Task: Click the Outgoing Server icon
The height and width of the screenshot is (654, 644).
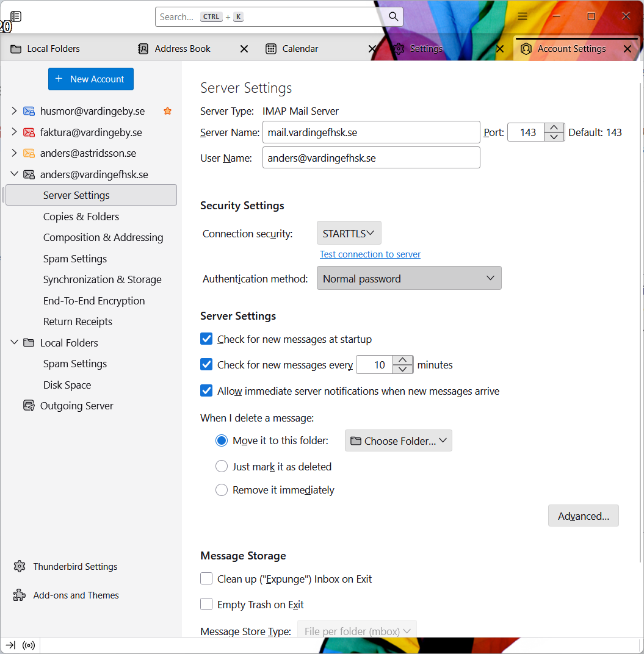Action: click(29, 406)
